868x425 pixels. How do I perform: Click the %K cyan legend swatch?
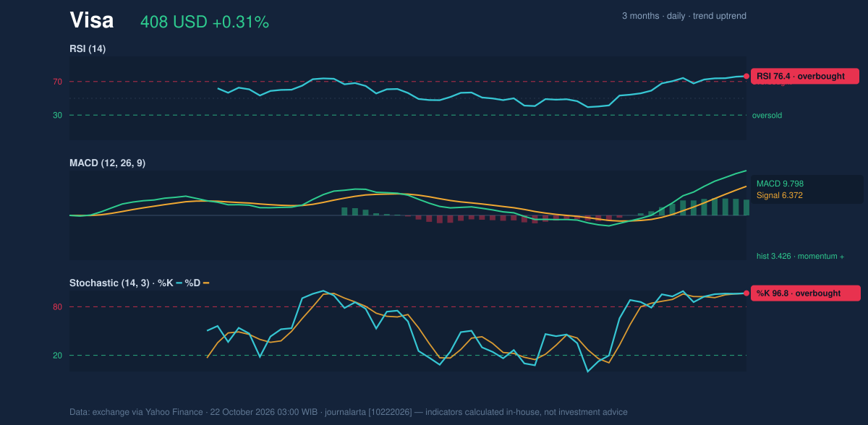pyautogui.click(x=179, y=283)
